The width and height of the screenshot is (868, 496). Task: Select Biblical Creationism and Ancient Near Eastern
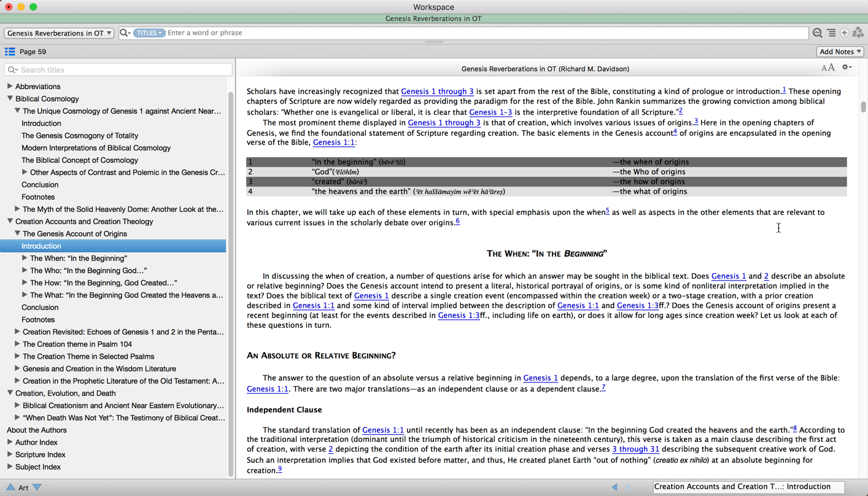click(x=123, y=406)
